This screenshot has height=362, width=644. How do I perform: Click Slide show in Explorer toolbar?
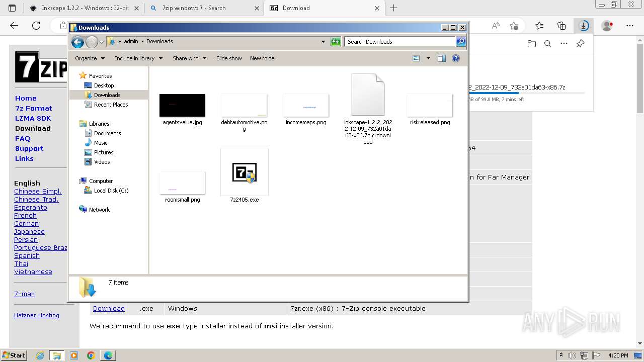coord(229,58)
